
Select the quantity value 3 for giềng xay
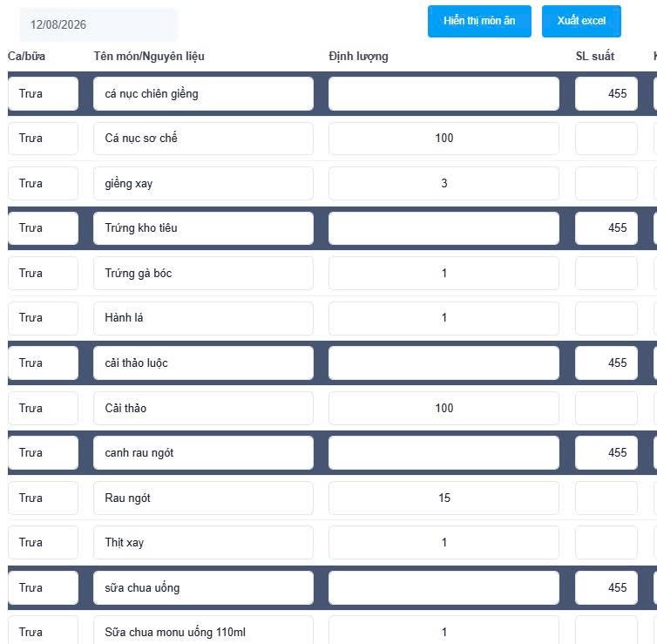(x=444, y=184)
